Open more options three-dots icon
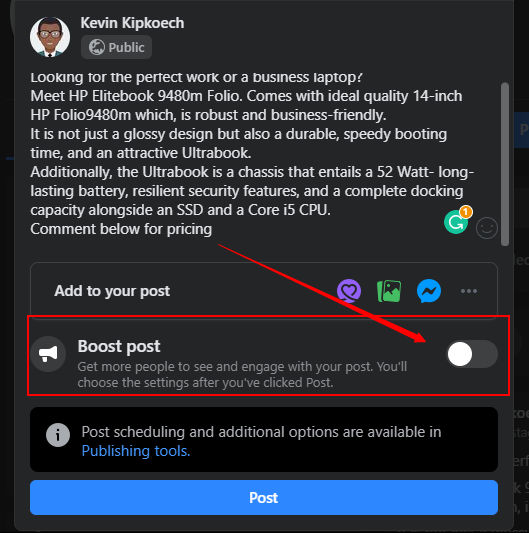The width and height of the screenshot is (529, 533). tap(469, 291)
